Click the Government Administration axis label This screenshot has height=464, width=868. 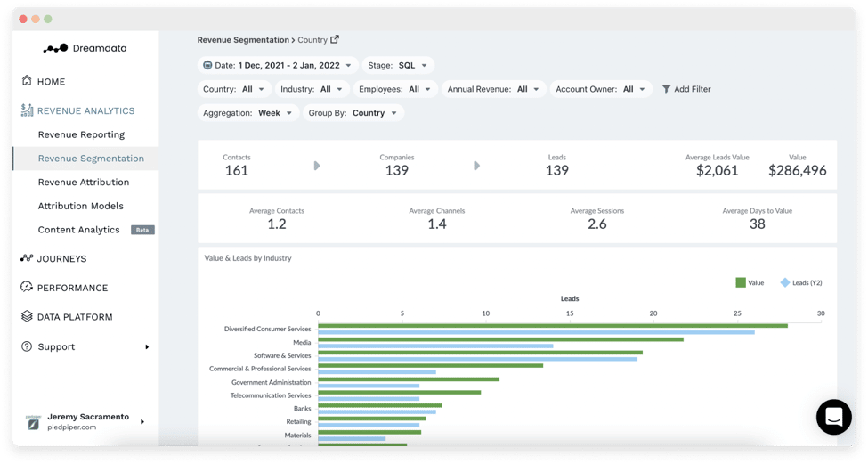coord(272,382)
